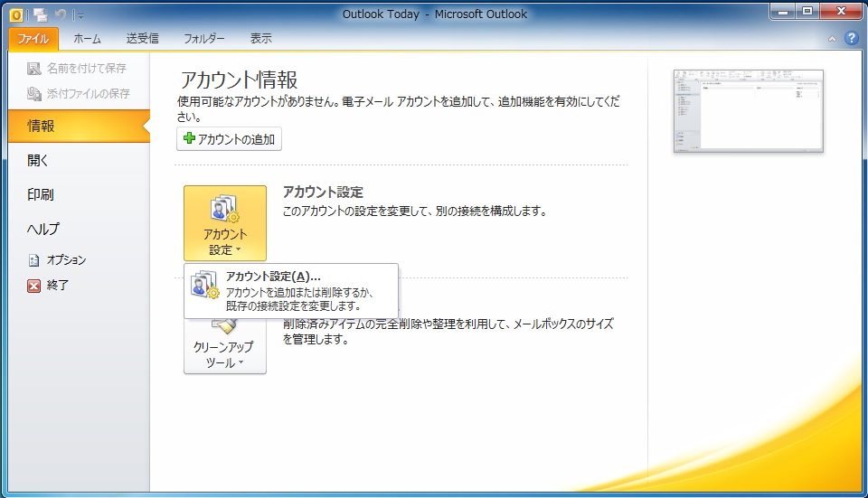This screenshot has width=868, height=498.
Task: Click the options icon beside オプション
Action: pyautogui.click(x=33, y=260)
